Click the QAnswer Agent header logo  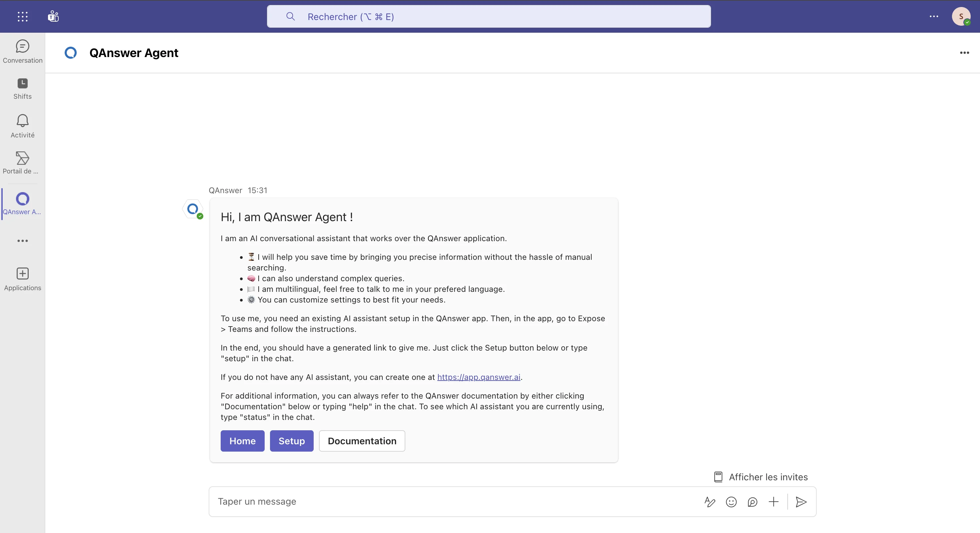71,53
